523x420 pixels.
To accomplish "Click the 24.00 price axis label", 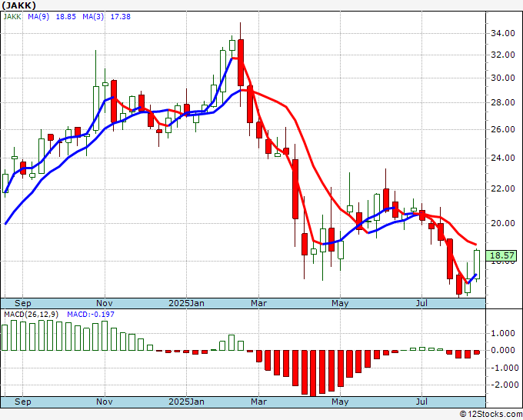I will pyautogui.click(x=503, y=158).
